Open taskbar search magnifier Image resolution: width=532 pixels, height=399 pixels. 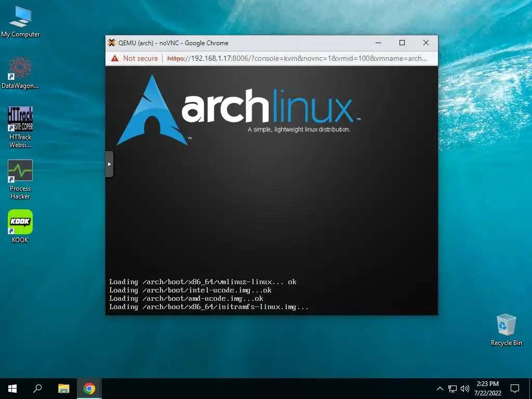37,389
